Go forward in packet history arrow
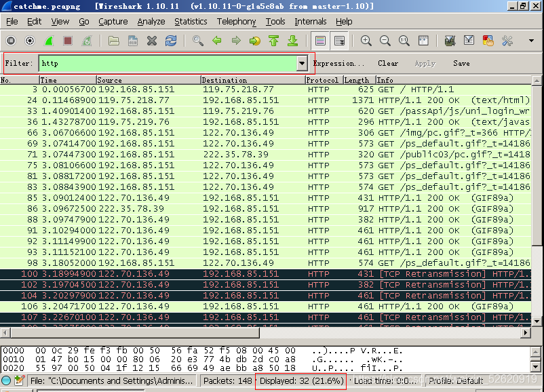Screen dimensions: 544x392 coord(236,41)
